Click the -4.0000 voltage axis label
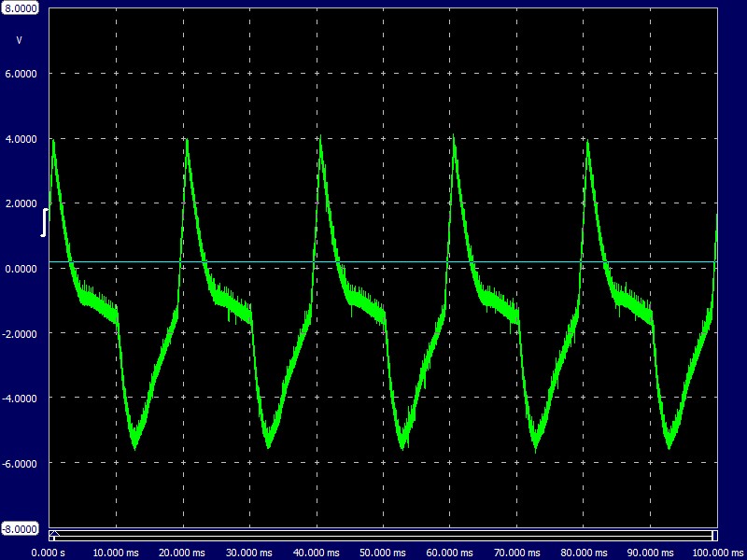 pyautogui.click(x=20, y=399)
